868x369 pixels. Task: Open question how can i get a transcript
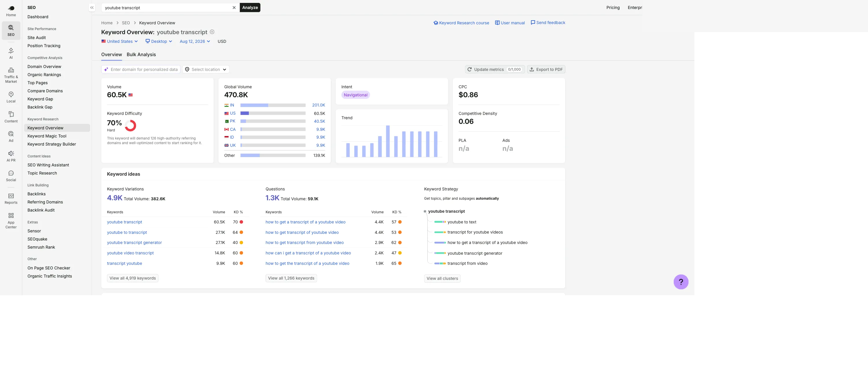pos(308,253)
